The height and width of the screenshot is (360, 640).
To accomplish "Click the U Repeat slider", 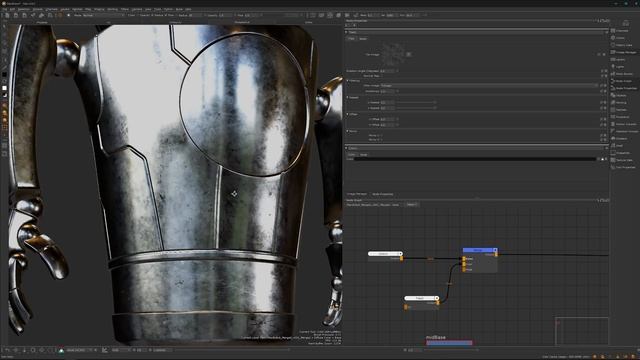I will 416,102.
